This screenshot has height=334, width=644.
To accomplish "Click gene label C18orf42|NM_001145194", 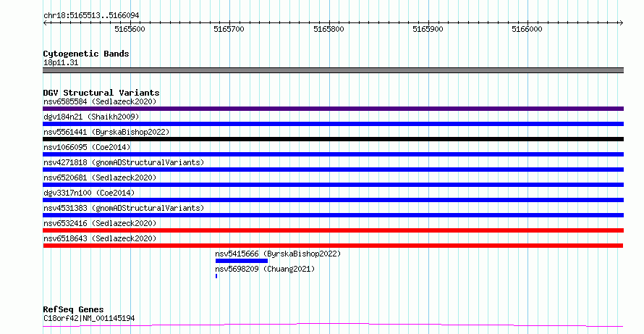I will (89, 318).
